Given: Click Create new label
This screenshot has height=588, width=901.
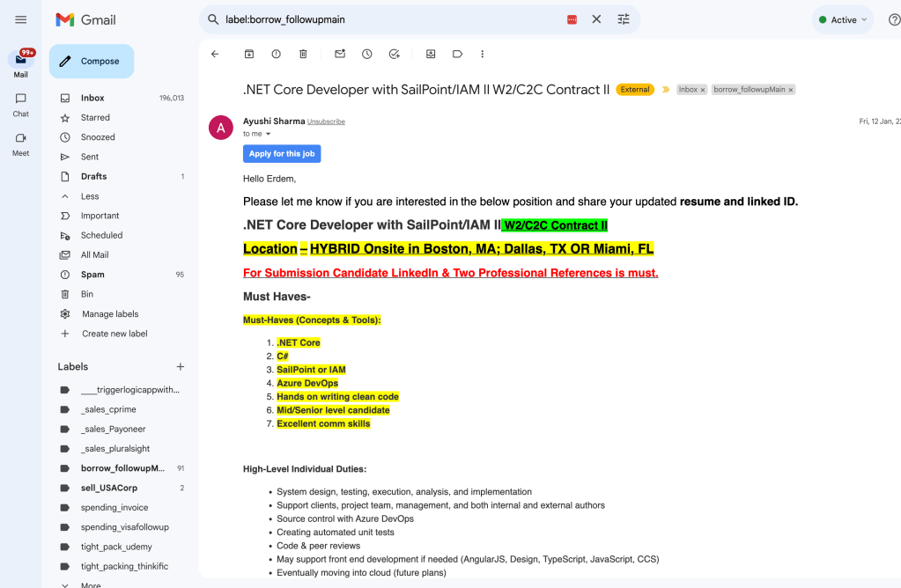Looking at the screenshot, I should click(114, 333).
